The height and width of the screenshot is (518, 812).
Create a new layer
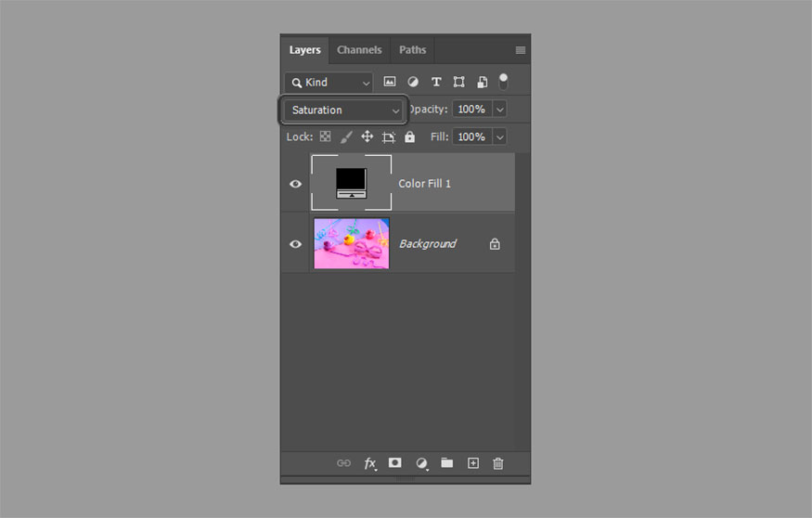click(472, 463)
